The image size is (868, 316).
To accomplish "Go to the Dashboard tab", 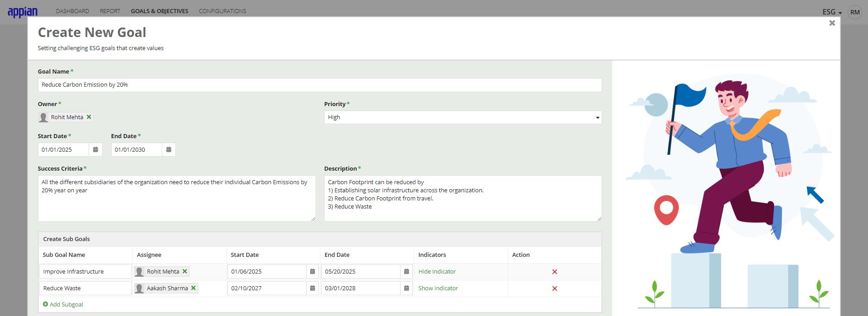I will [72, 11].
